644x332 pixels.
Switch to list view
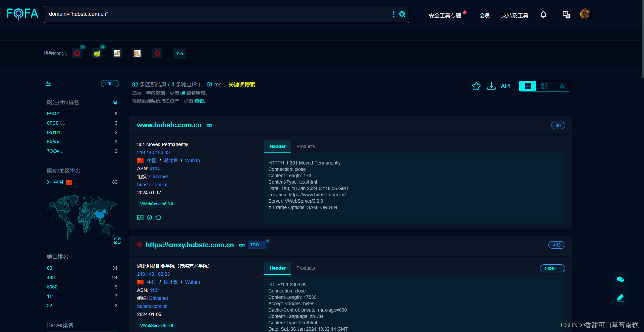tap(545, 86)
